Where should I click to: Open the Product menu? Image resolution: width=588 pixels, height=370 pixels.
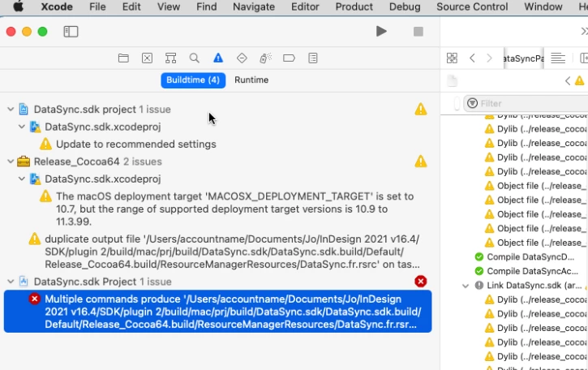click(x=354, y=6)
